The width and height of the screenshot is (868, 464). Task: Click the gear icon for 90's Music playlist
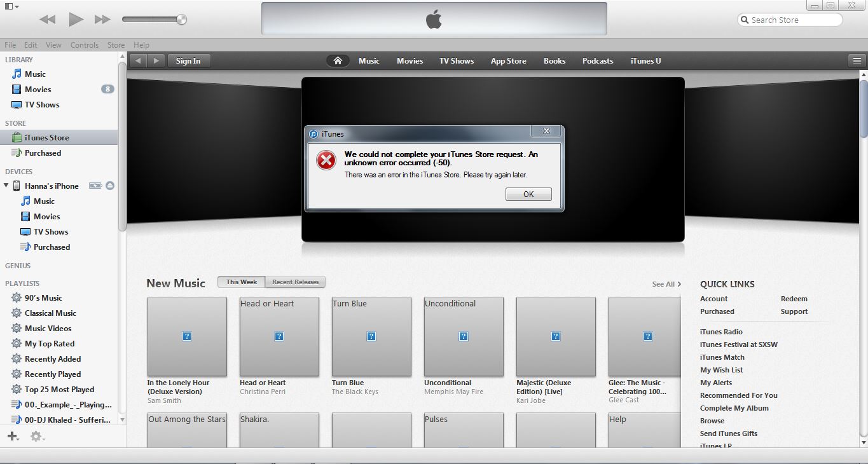coord(17,298)
